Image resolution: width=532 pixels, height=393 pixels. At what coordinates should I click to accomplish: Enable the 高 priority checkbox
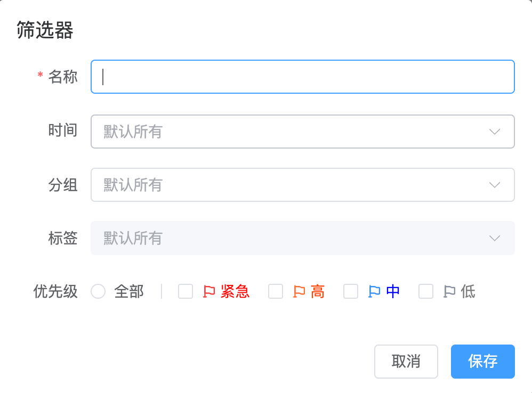(276, 291)
